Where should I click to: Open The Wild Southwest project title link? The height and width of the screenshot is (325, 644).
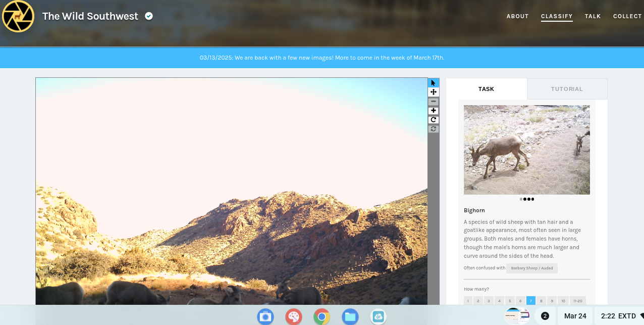[x=90, y=16]
